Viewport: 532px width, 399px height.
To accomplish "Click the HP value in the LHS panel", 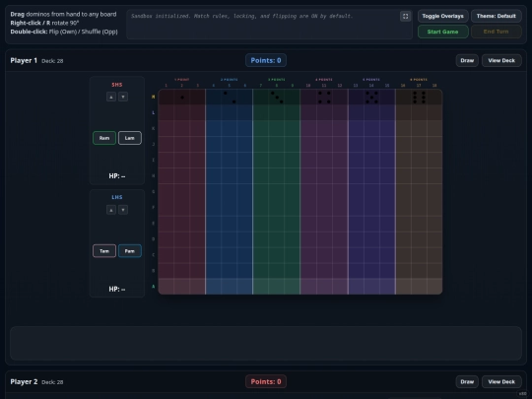I will pos(117,289).
